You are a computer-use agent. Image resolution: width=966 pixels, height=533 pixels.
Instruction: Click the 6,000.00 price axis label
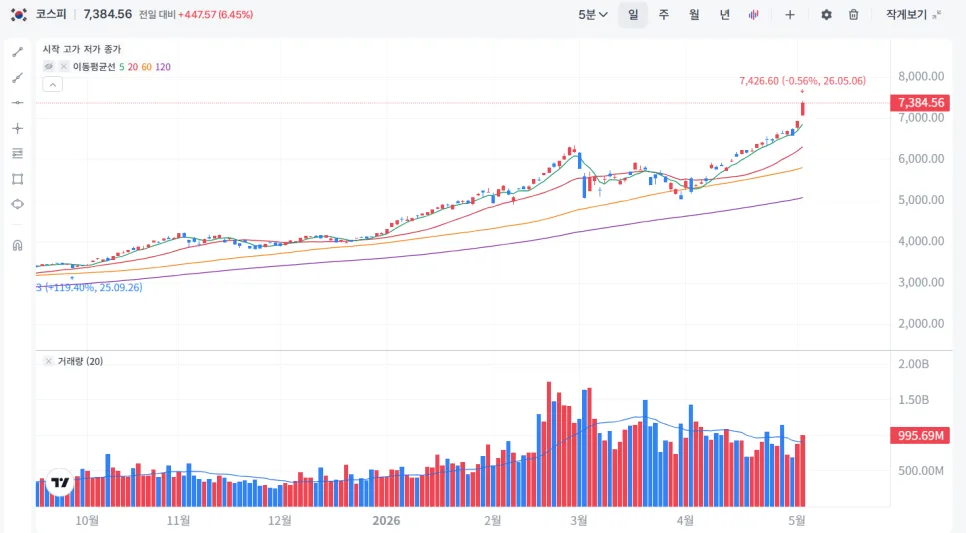921,158
